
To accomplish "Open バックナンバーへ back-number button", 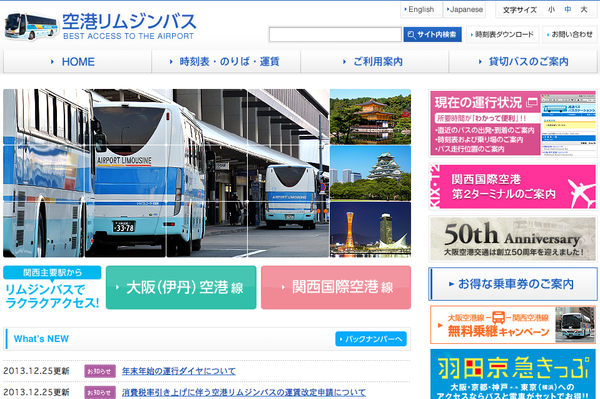I will click(371, 339).
